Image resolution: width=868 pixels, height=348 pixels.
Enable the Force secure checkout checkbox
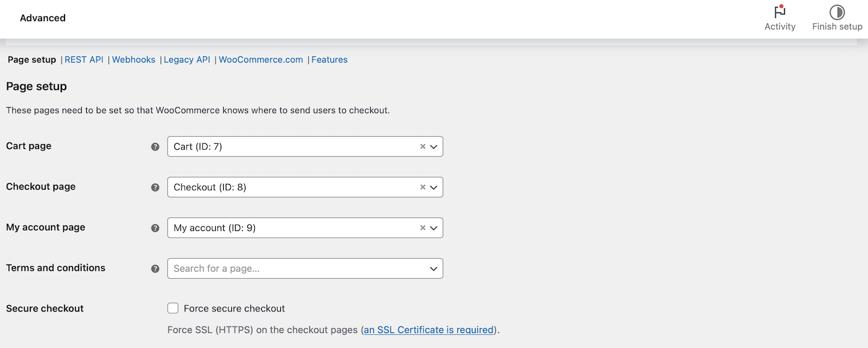173,308
